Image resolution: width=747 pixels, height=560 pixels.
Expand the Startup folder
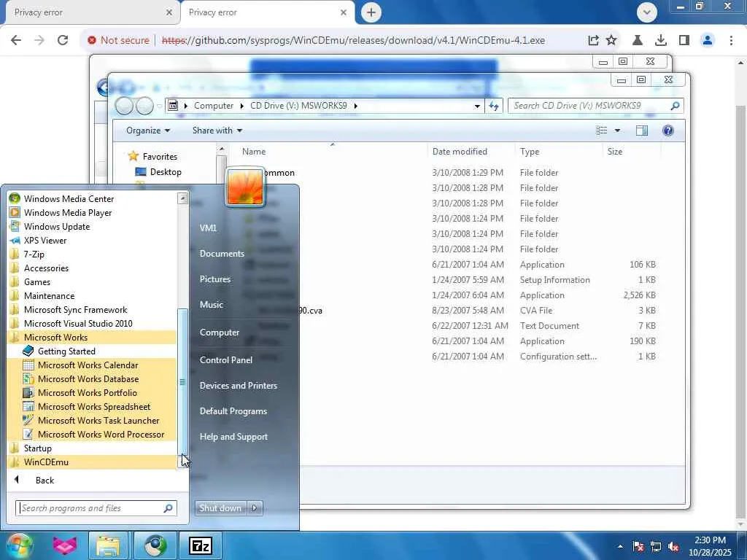pos(38,448)
